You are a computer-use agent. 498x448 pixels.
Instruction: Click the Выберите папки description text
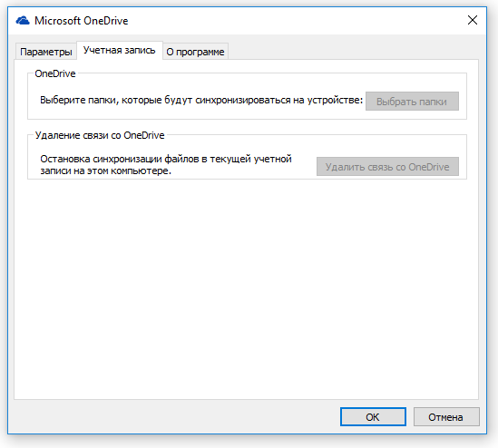[x=201, y=100]
